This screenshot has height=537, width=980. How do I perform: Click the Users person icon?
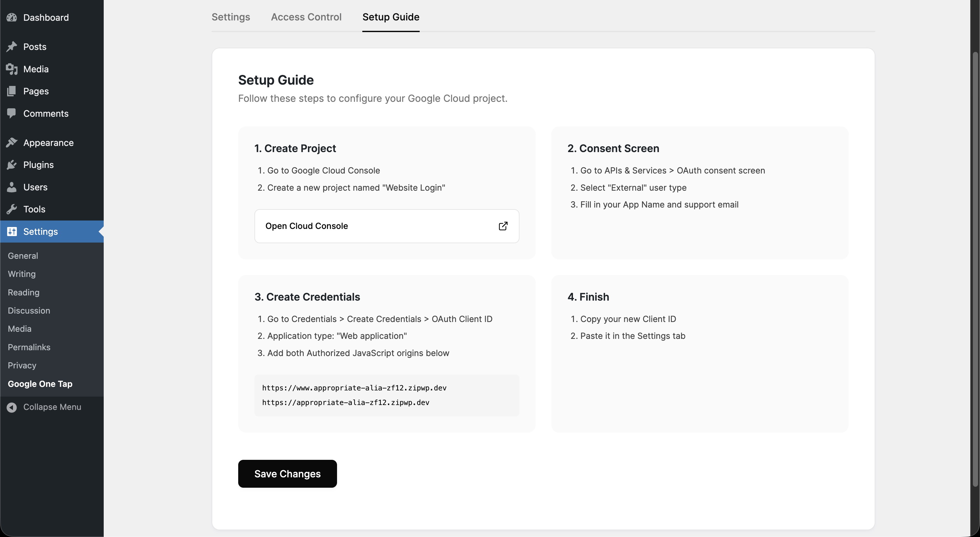pos(12,187)
